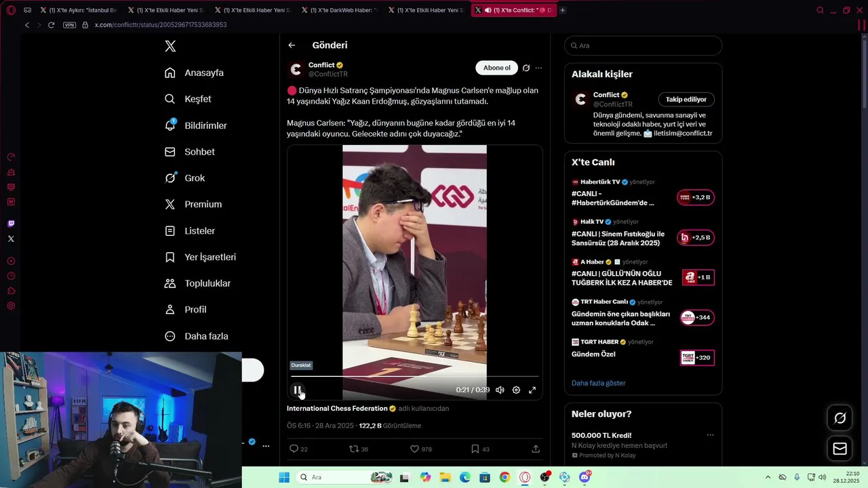Pause the chess video
The image size is (868, 488).
tap(297, 390)
